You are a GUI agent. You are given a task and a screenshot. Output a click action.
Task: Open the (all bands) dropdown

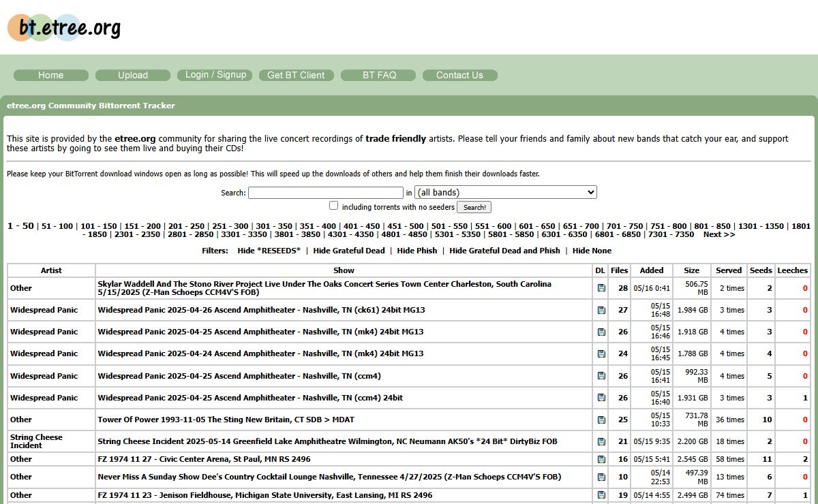[x=506, y=193]
